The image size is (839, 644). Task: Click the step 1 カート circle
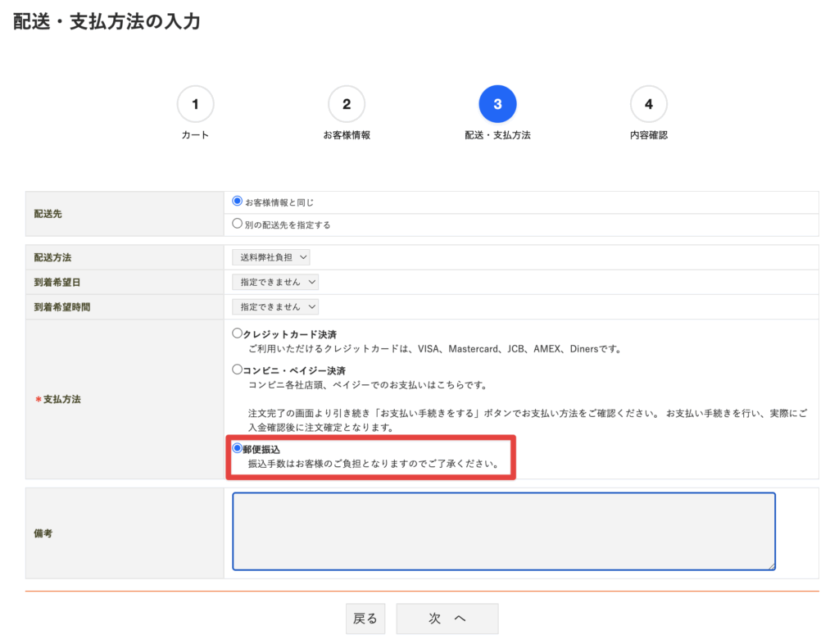pos(195,103)
